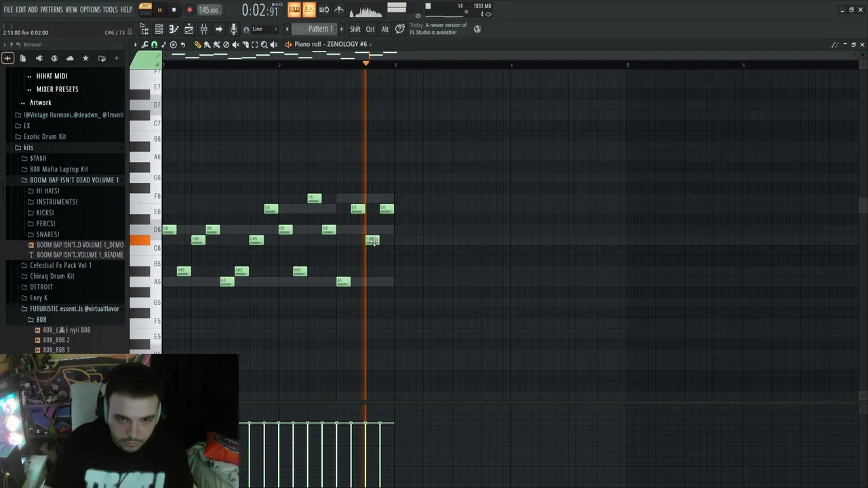868x488 pixels.
Task: Open the piano roll wrench tools menu
Action: pos(144,45)
